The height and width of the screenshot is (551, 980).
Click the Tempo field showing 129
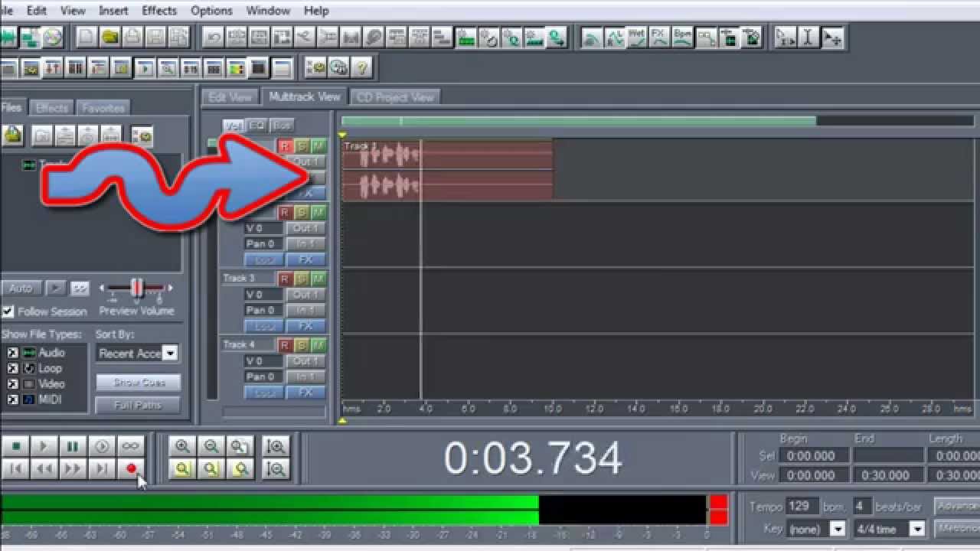click(x=802, y=507)
